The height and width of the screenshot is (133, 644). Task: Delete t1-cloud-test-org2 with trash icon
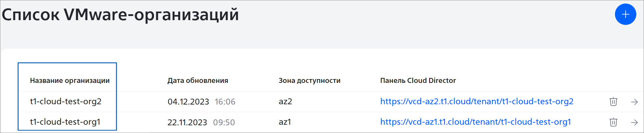click(x=613, y=102)
